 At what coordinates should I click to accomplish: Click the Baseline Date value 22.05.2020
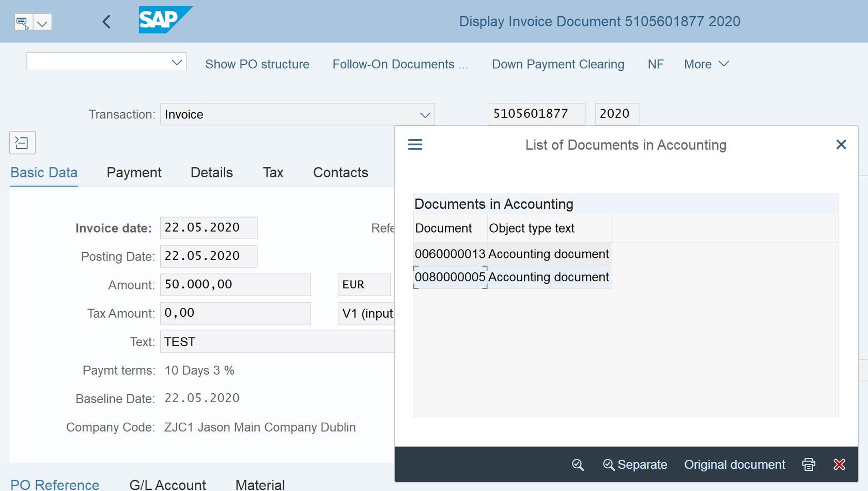coord(202,398)
